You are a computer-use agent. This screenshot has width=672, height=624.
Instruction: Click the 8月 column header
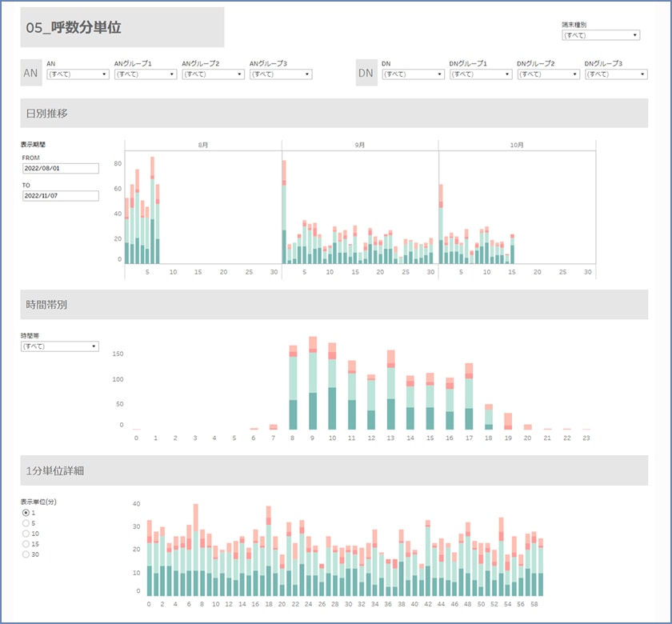203,146
